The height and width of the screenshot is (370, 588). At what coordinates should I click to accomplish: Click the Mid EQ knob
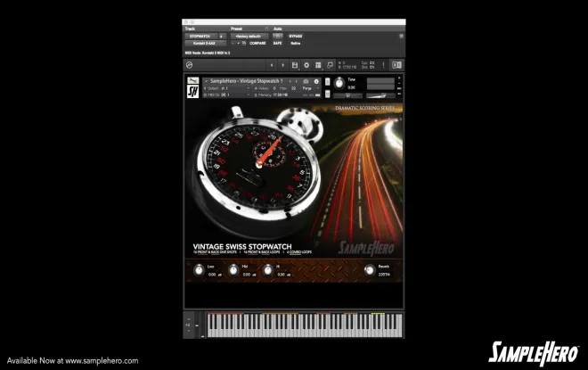233,270
